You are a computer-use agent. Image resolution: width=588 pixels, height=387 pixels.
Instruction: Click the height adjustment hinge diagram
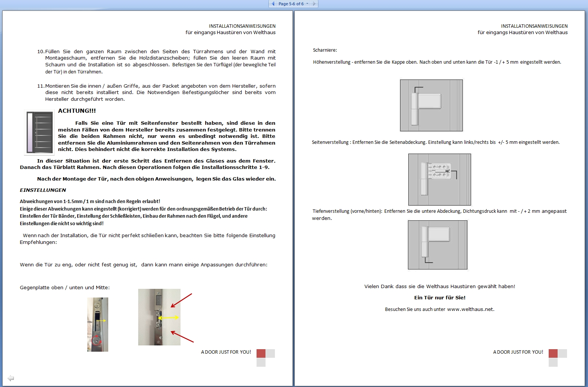(431, 105)
